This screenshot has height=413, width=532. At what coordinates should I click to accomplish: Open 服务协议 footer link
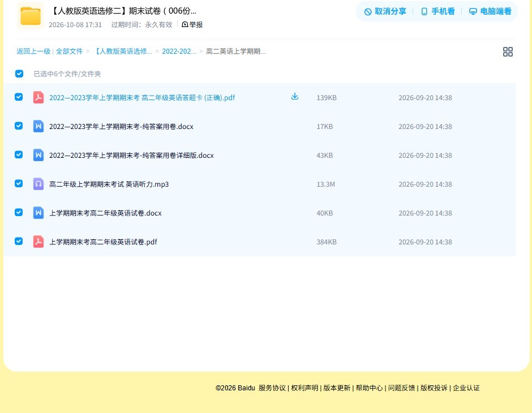click(x=272, y=388)
